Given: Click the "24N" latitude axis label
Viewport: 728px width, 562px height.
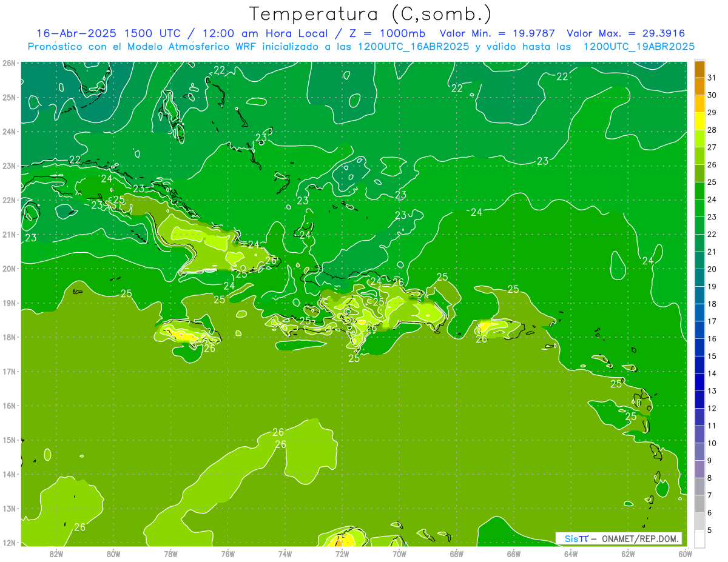Looking at the screenshot, I should 8,132.
